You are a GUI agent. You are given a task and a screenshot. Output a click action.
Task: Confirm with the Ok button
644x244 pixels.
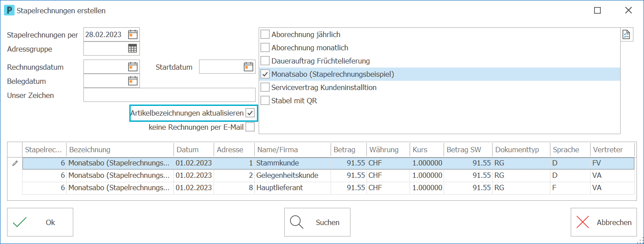[40, 222]
